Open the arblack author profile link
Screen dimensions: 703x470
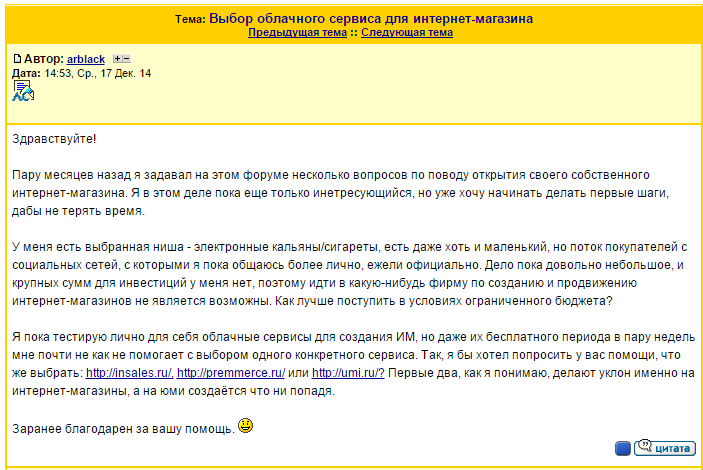(86, 59)
